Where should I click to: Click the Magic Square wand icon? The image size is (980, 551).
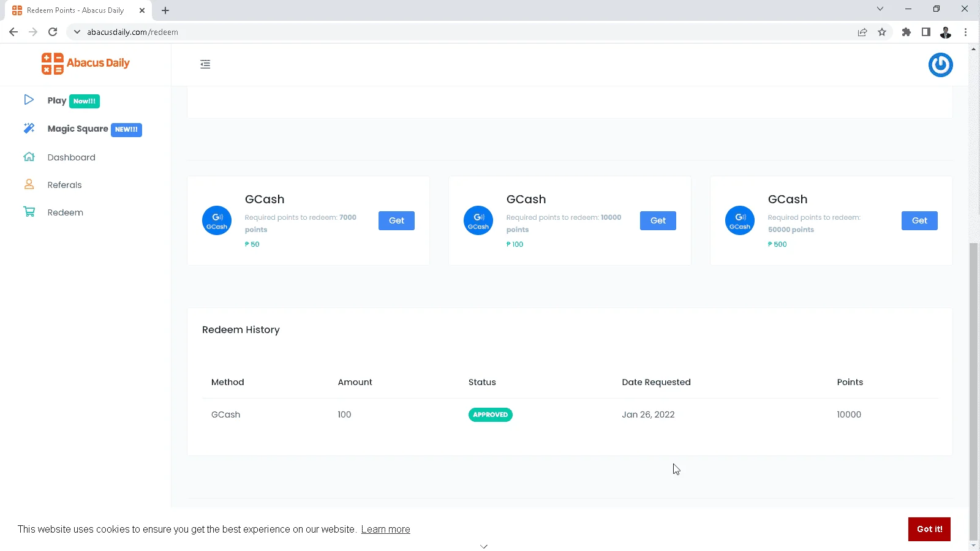pos(29,128)
